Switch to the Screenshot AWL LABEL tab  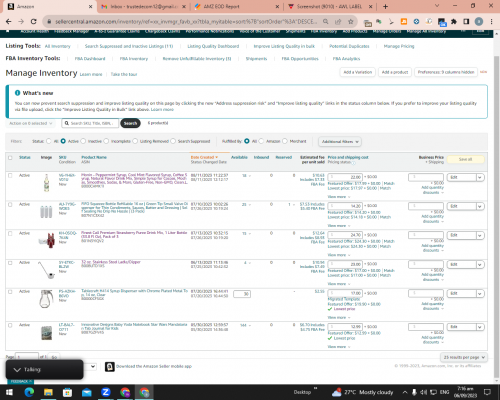click(x=330, y=7)
